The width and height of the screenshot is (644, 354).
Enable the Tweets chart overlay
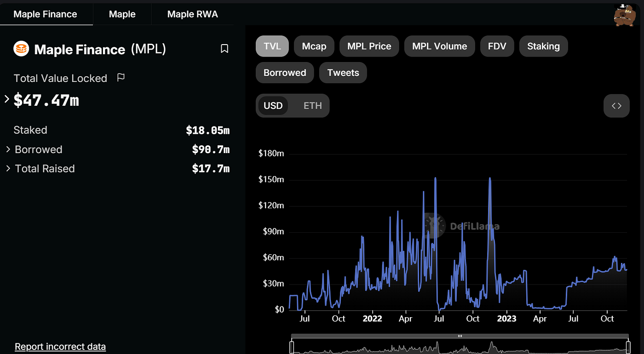pos(343,73)
